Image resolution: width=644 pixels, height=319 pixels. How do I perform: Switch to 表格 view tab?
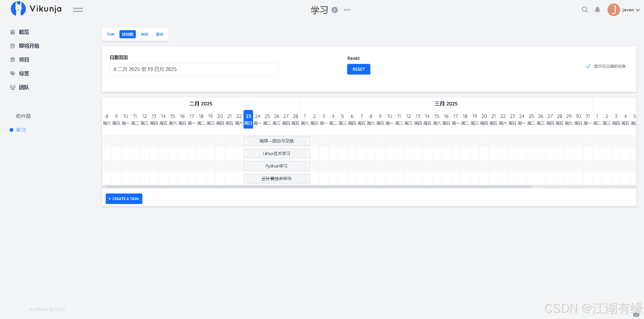(145, 34)
